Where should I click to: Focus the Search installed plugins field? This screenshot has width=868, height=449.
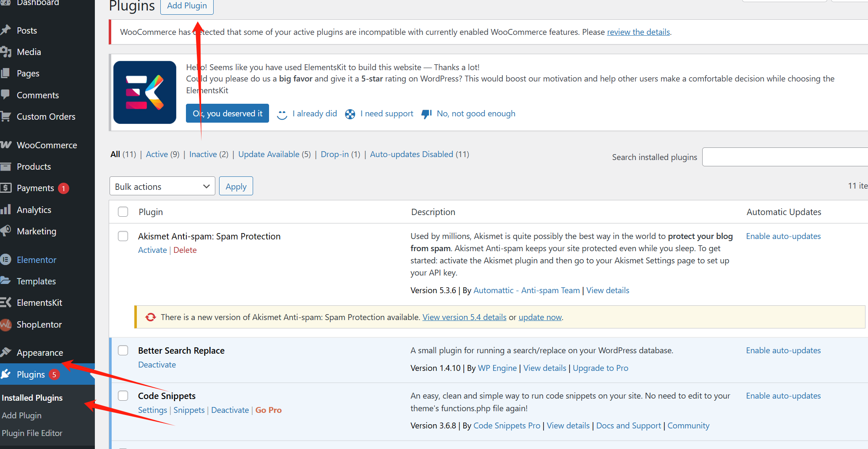[x=784, y=157]
